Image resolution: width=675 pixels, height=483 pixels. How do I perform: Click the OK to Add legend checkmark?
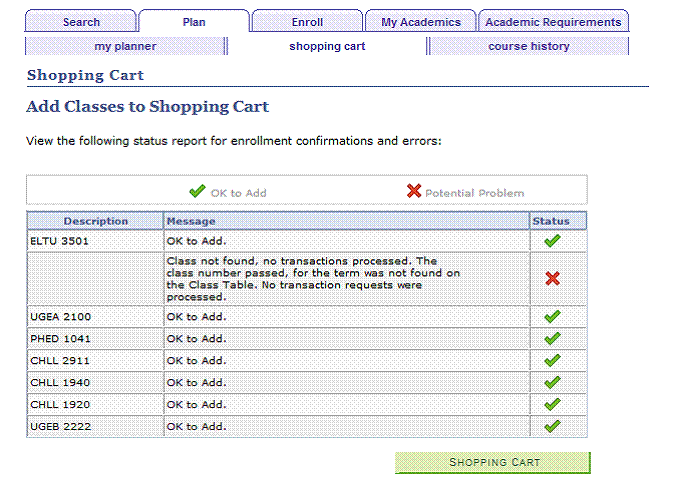pyautogui.click(x=197, y=192)
